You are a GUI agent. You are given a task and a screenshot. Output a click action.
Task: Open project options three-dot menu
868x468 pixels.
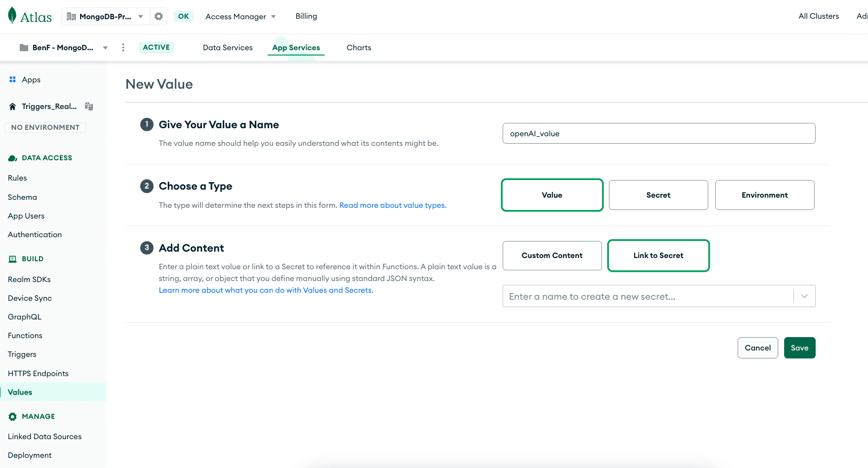(x=123, y=48)
